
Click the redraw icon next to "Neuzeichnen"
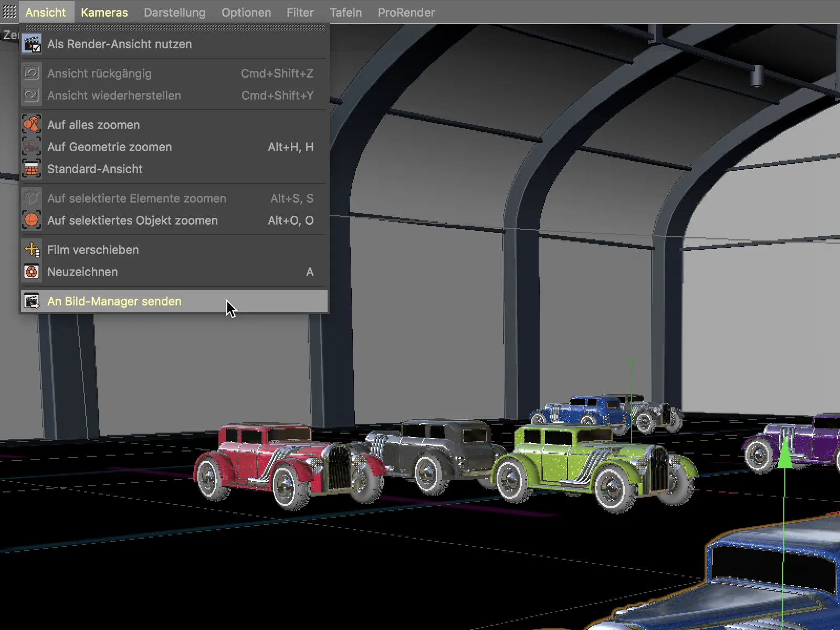coord(31,272)
